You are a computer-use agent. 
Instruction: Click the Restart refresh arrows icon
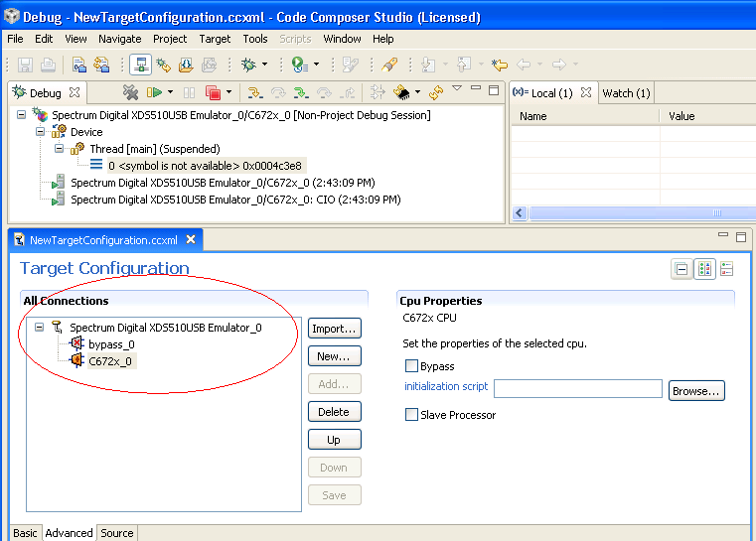point(436,92)
